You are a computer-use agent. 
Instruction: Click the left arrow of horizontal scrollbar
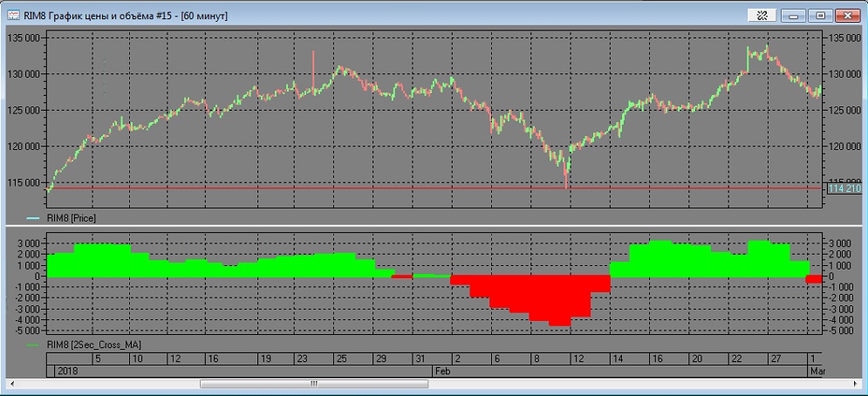click(50, 383)
